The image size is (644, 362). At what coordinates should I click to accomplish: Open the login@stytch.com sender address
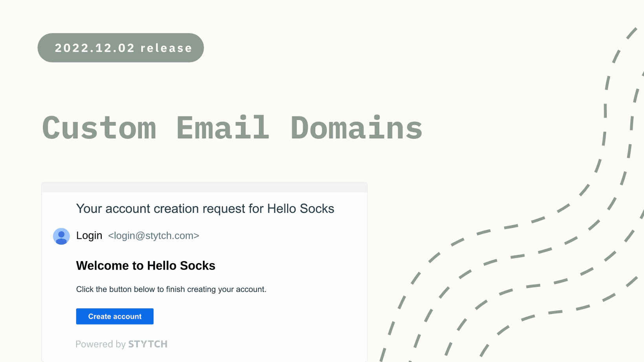(154, 236)
